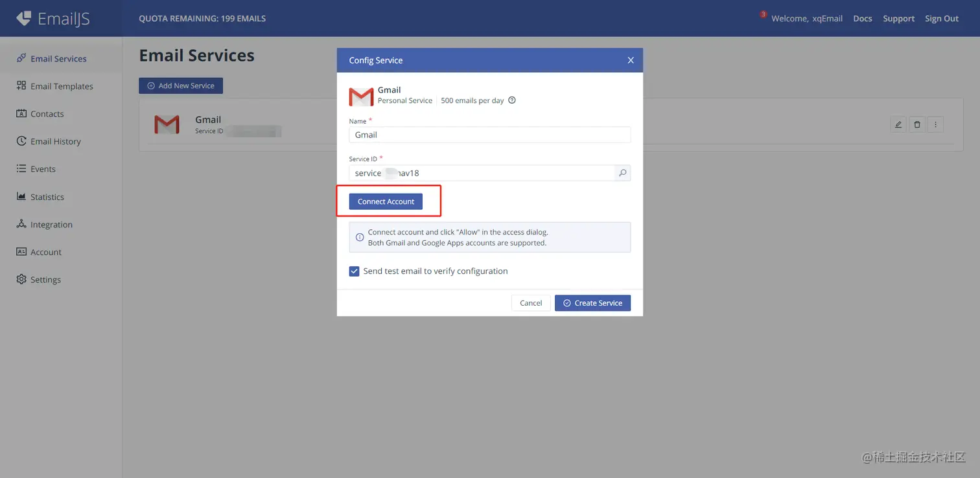
Task: Open Email Services in sidebar
Action: coord(58,58)
